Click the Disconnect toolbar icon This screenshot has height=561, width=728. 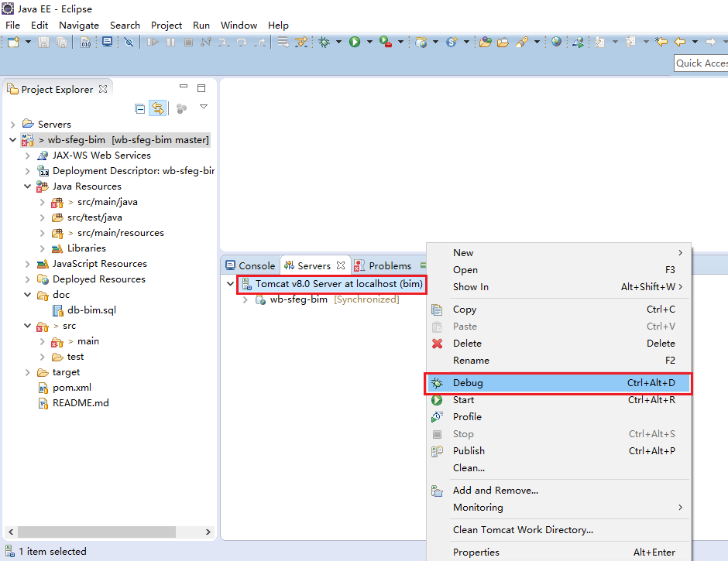(206, 43)
